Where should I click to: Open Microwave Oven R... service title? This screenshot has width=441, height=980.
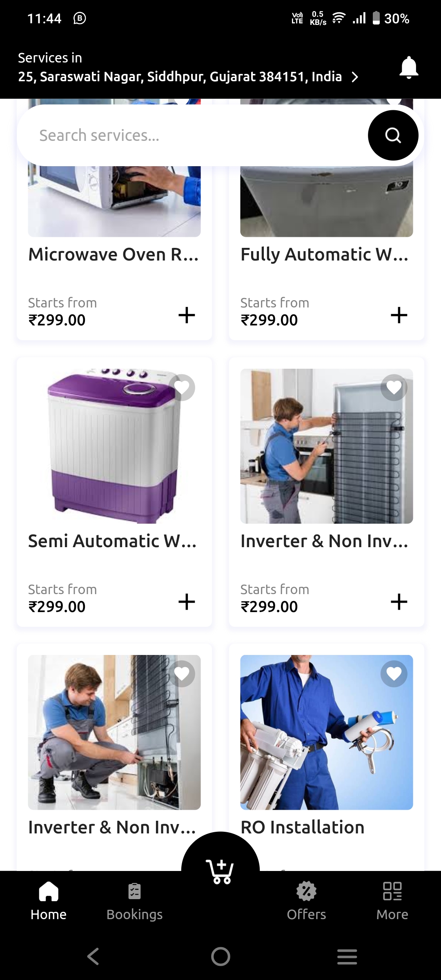(114, 254)
